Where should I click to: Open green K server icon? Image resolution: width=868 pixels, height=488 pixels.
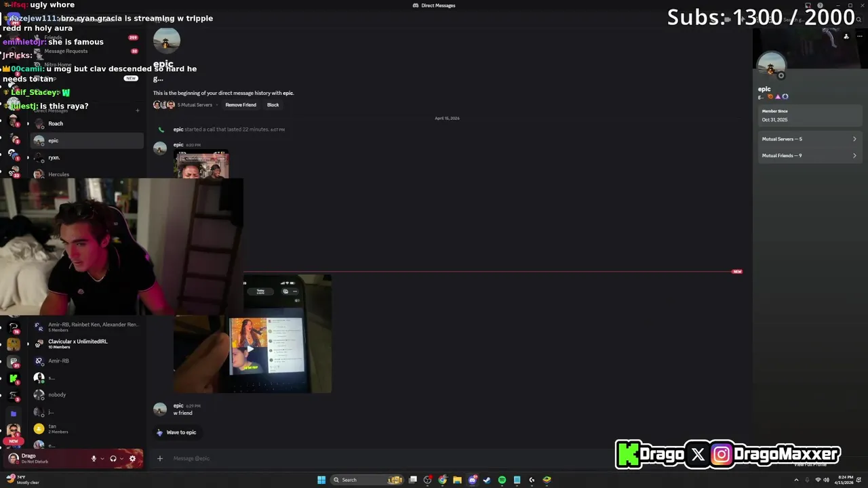14,378
